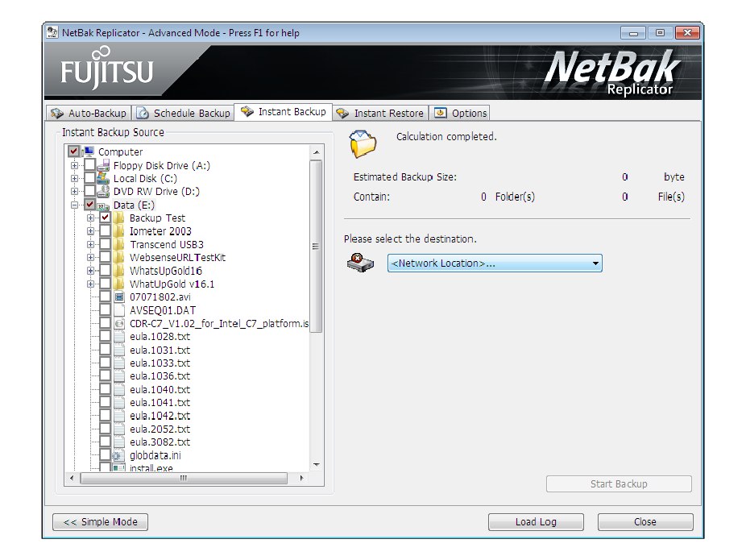
Task: Click the Computer root icon in tree
Action: 89,151
